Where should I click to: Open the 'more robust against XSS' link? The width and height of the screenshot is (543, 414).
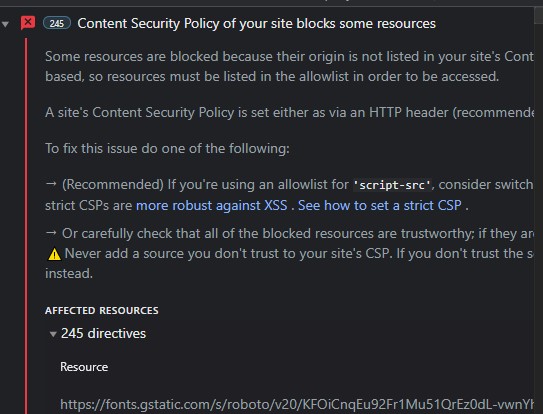pyautogui.click(x=212, y=205)
